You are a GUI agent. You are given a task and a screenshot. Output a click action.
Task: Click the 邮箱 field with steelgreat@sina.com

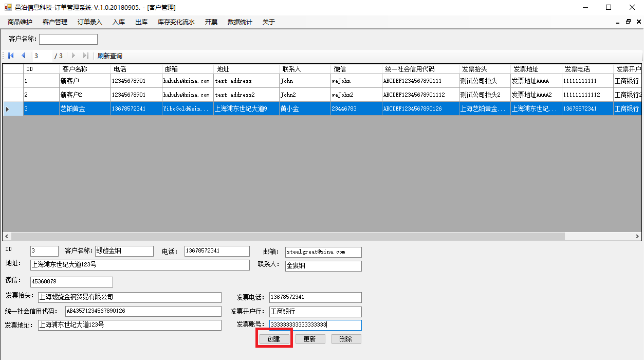click(x=323, y=252)
